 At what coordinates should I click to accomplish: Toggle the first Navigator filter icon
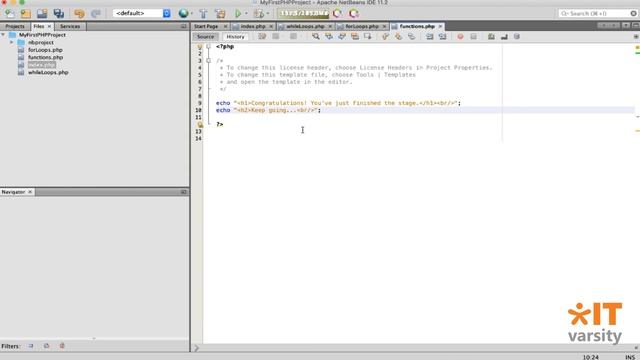click(x=31, y=346)
